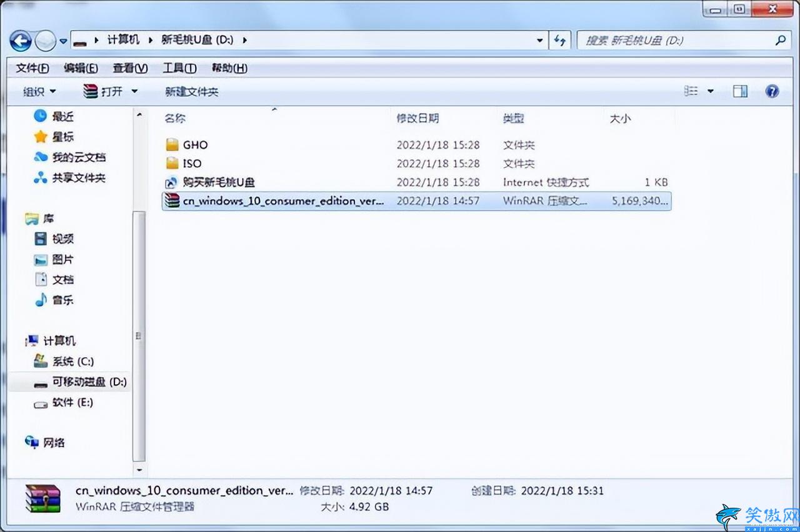Sort by the 大小 column header
Screen dimensions: 800x532
(x=620, y=118)
